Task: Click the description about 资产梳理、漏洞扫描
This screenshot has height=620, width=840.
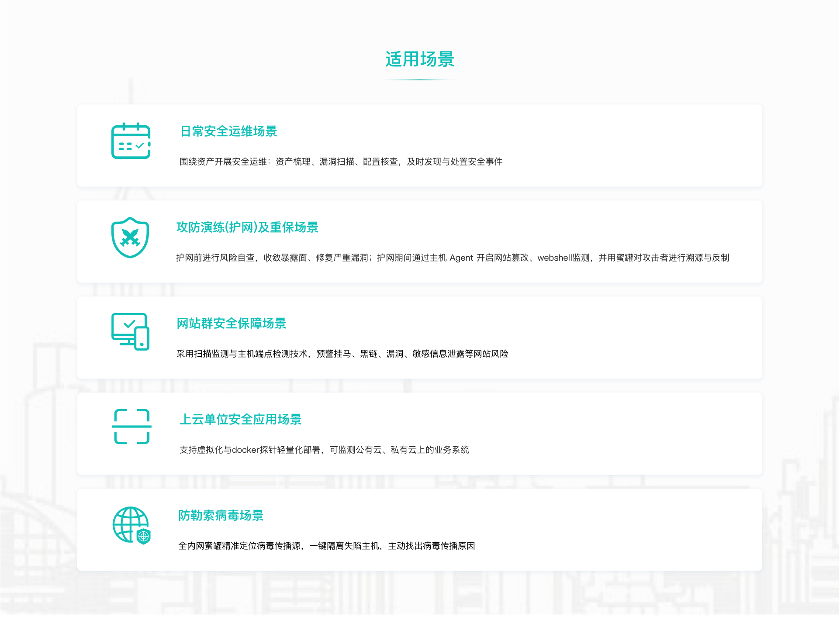Action: pyautogui.click(x=341, y=162)
